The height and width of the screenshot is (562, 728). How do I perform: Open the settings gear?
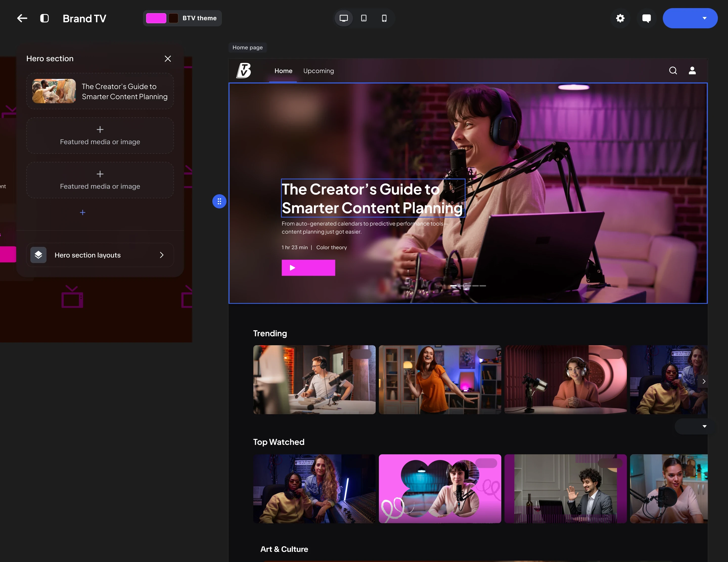coord(620,18)
